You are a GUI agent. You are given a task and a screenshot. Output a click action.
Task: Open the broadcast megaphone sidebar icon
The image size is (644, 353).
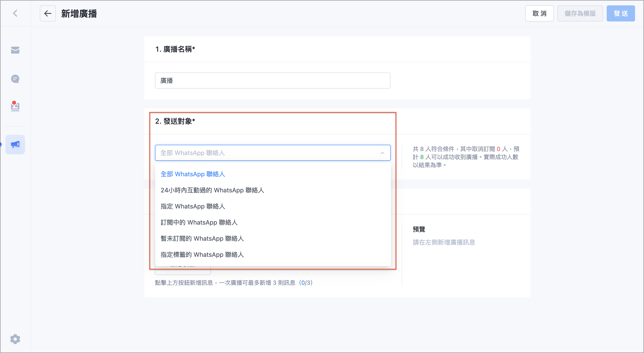[x=15, y=144]
